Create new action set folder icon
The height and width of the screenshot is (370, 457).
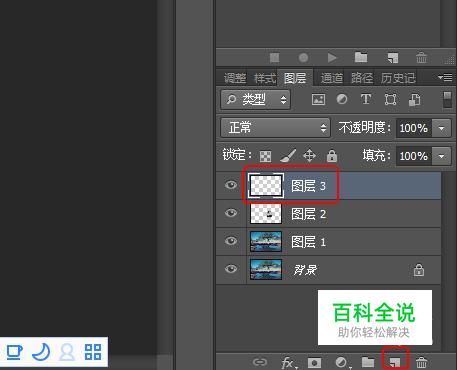361,57
